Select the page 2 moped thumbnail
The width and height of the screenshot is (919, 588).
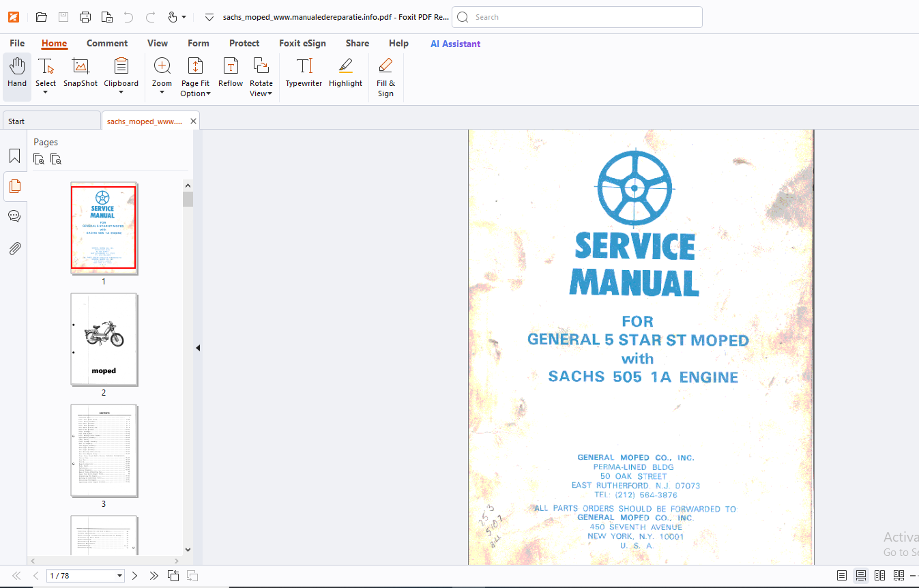coord(104,339)
